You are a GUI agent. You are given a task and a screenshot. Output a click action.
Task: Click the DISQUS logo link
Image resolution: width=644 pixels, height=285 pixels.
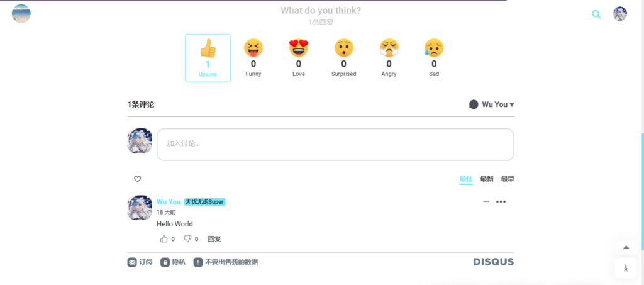[x=493, y=262]
